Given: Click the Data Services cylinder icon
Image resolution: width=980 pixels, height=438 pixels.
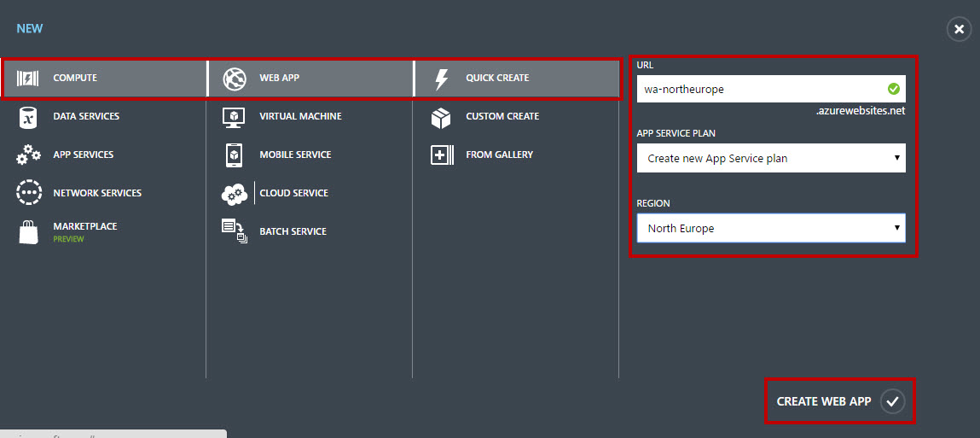Looking at the screenshot, I should tap(28, 117).
